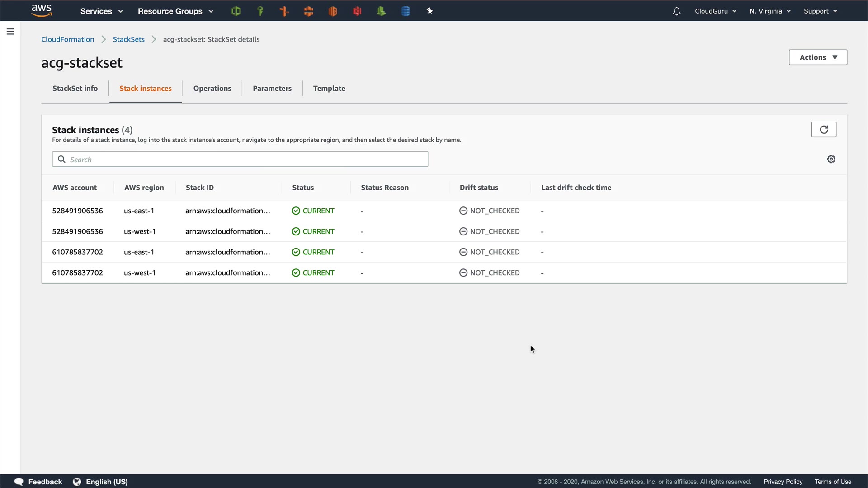Open the red S3 shortcut icon
Image resolution: width=868 pixels, height=488 pixels.
coord(357,11)
